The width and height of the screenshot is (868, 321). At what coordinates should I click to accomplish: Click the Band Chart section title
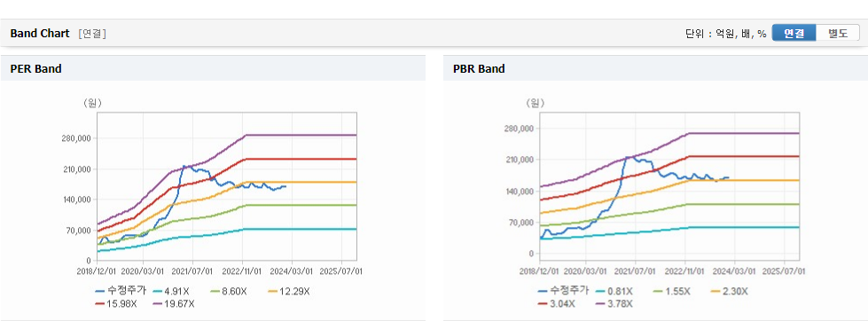tap(40, 33)
